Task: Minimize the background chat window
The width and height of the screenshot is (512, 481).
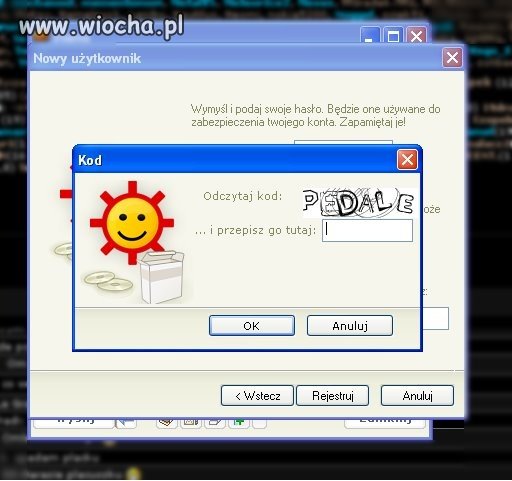Action: [370, 36]
